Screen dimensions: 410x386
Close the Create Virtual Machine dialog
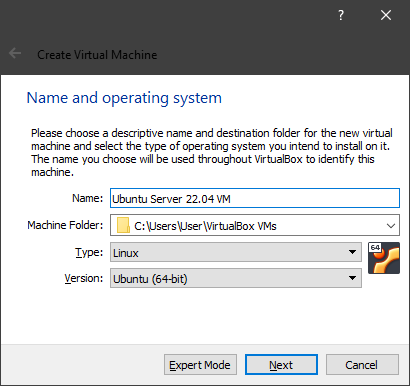(x=386, y=15)
